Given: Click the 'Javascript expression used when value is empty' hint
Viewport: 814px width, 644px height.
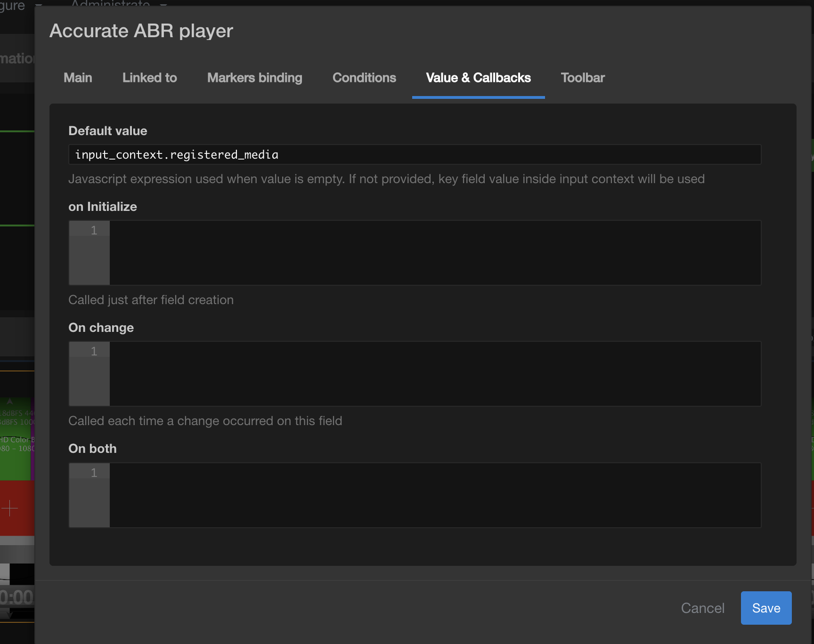Looking at the screenshot, I should (x=386, y=179).
